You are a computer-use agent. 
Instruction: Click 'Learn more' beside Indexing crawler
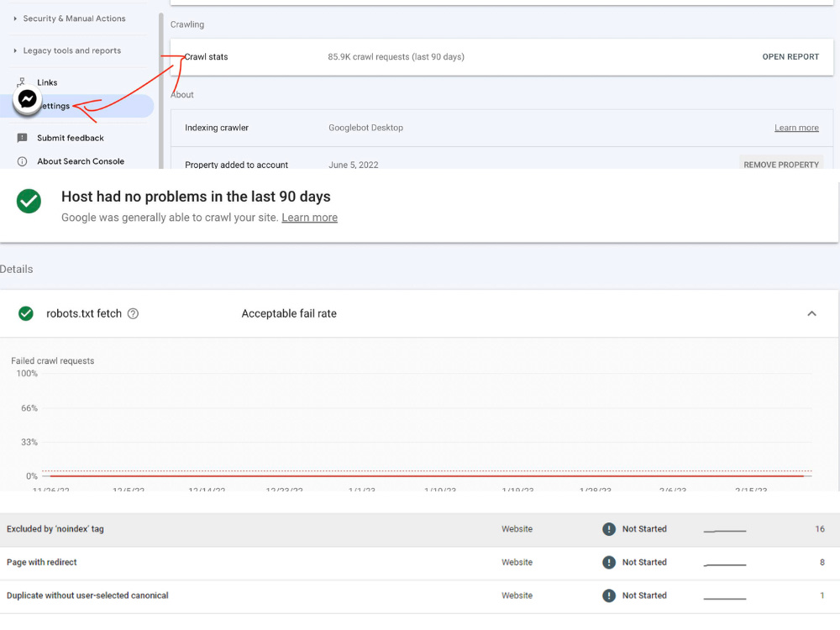[795, 127]
